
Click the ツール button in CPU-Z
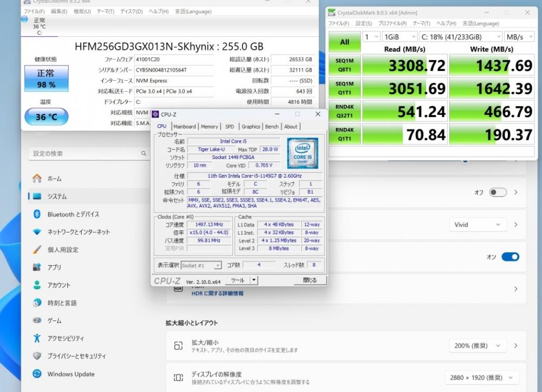click(x=237, y=280)
